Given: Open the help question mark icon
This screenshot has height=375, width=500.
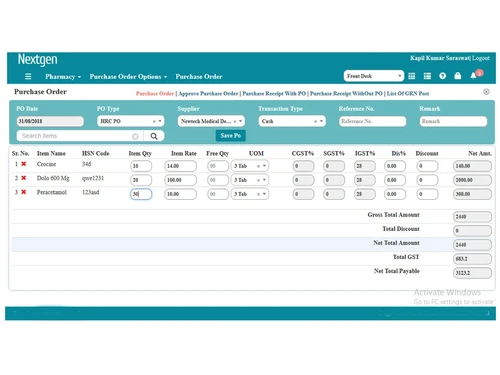Looking at the screenshot, I should point(442,76).
